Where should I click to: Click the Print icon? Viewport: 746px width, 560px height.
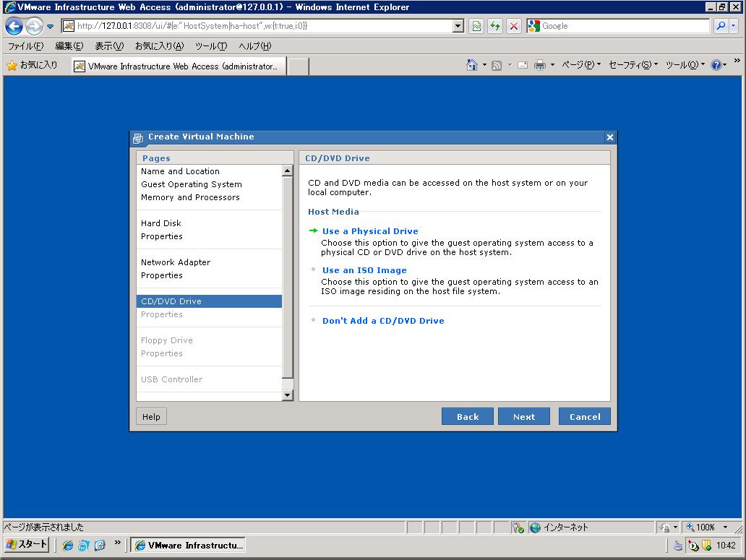coord(539,65)
